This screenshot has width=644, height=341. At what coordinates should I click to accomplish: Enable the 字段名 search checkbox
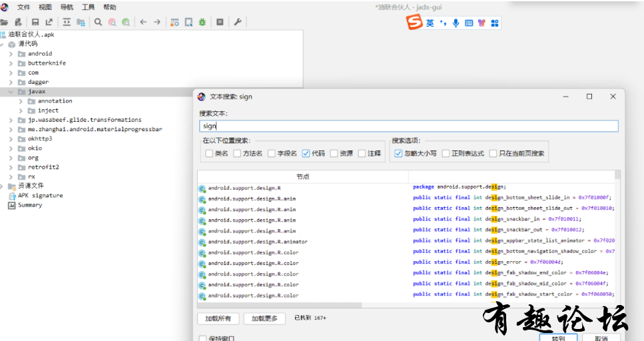point(272,153)
